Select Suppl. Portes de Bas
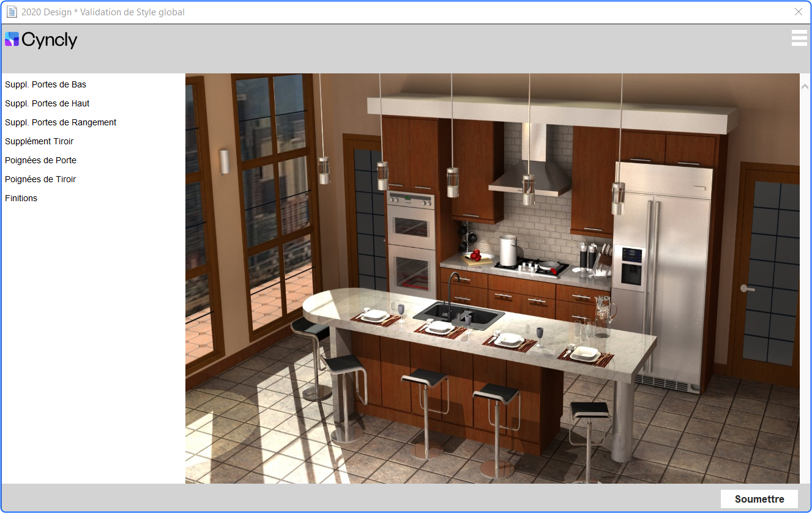Screen dimensions: 812x513 46,84
